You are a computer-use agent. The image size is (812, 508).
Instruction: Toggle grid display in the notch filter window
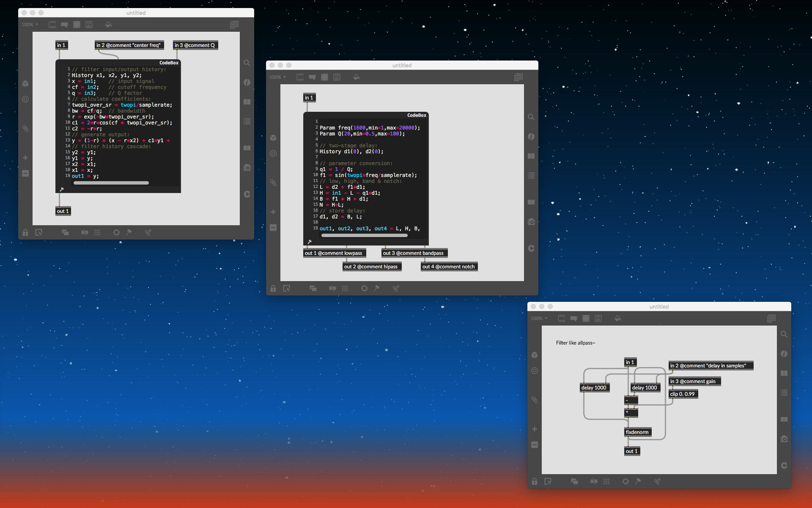[345, 288]
